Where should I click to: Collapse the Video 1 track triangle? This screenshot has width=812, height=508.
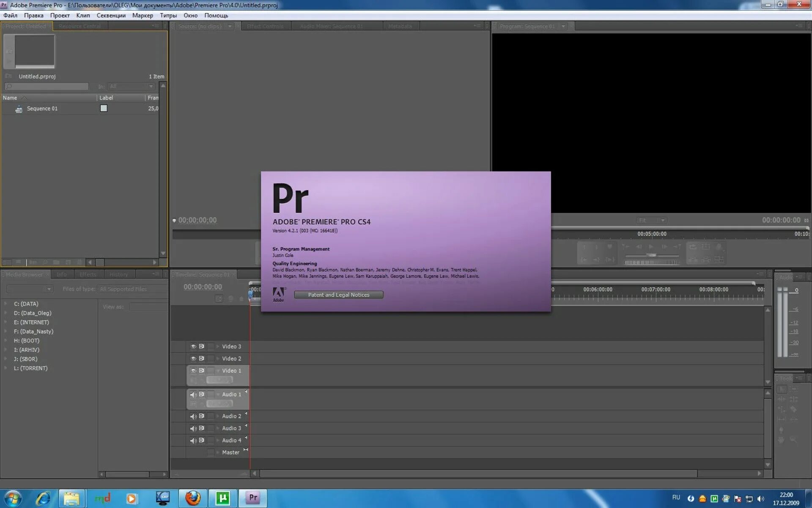218,370
